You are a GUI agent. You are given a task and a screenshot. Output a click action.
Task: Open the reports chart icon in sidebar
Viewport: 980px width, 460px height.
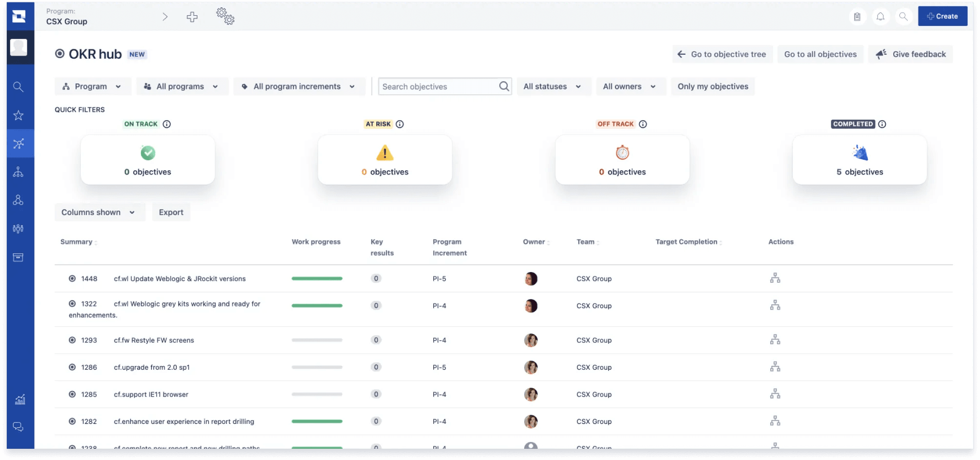[x=19, y=399]
